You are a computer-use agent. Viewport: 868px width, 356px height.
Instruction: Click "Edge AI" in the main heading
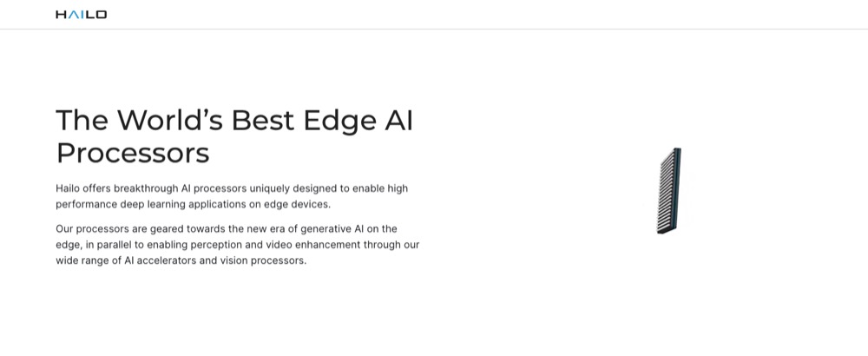click(358, 120)
